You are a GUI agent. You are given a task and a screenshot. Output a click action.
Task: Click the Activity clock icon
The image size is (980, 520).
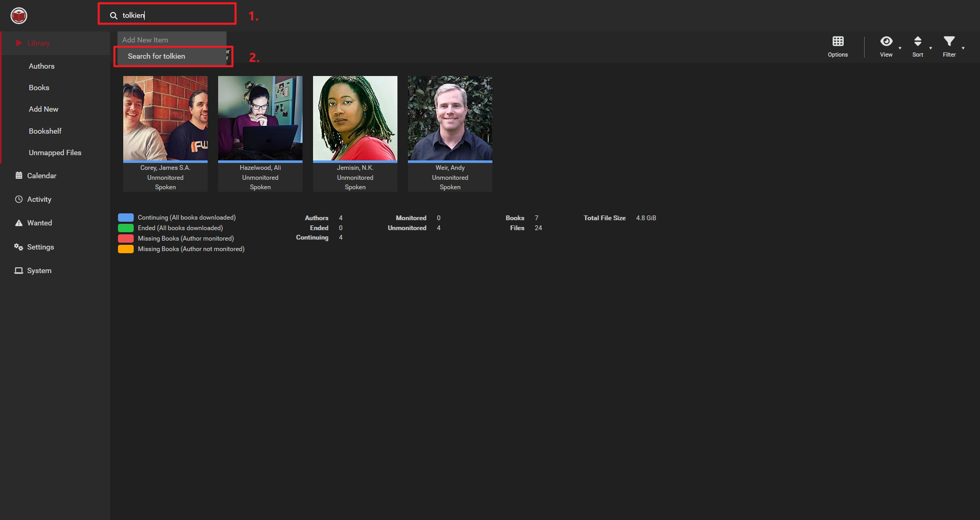coord(19,199)
